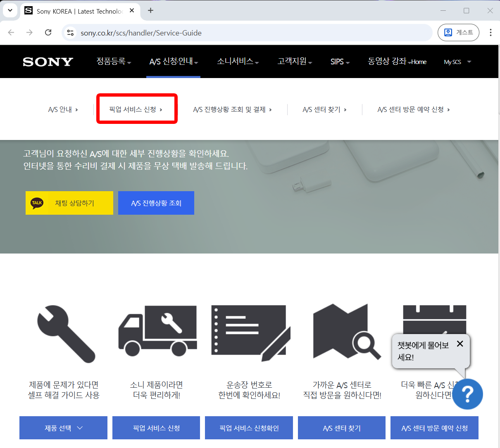Close the Sony KOREA tab
The image size is (500, 448).
coord(132,11)
